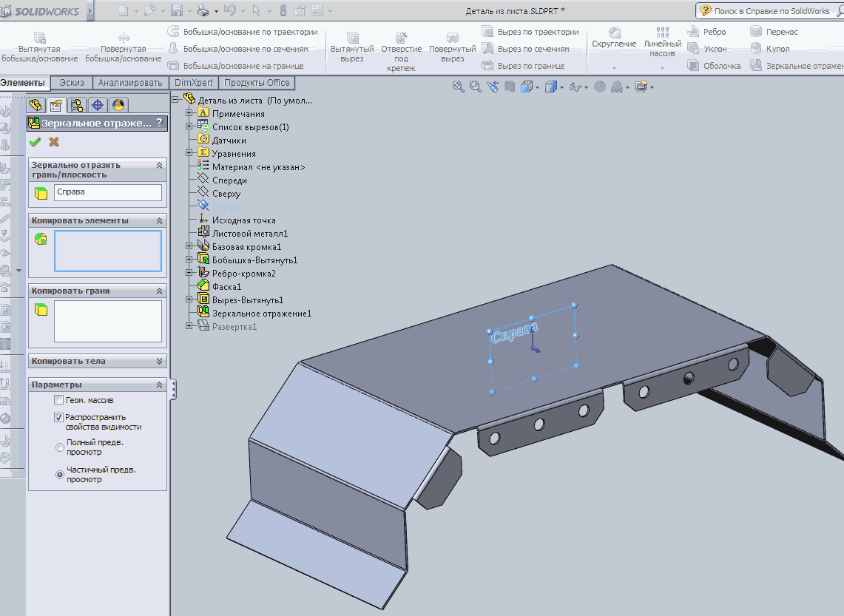Click the Копировать элементы selection box
Screen dimensions: 844x616
pyautogui.click(x=108, y=251)
